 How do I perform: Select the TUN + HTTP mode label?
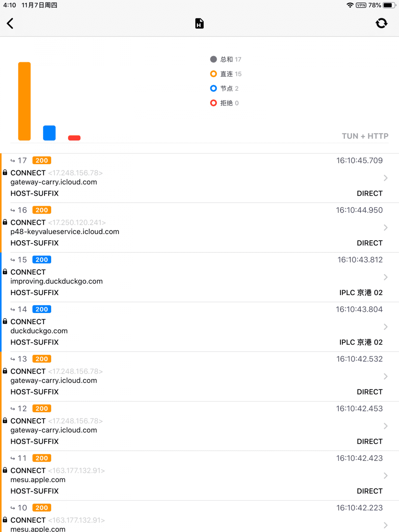click(x=365, y=136)
